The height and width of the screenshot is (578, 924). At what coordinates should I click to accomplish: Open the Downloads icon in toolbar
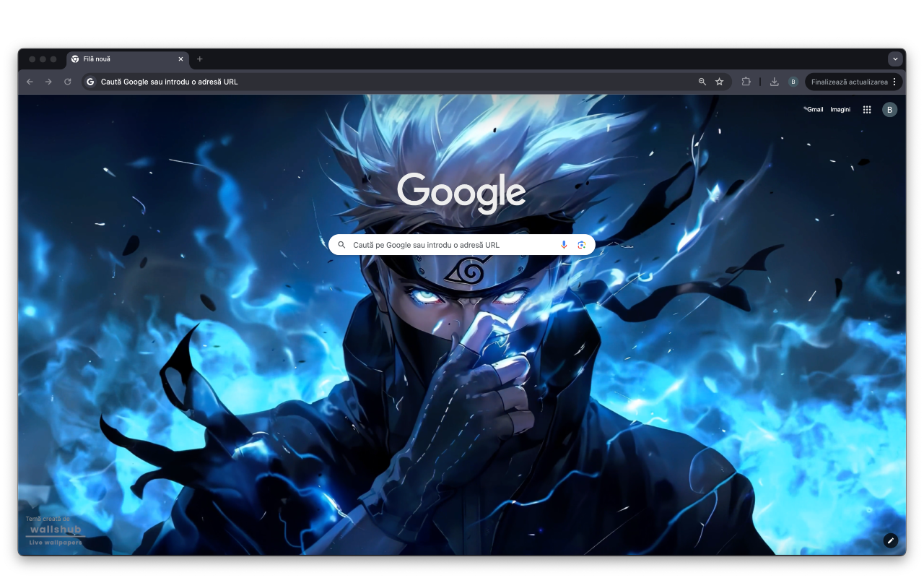coord(774,82)
